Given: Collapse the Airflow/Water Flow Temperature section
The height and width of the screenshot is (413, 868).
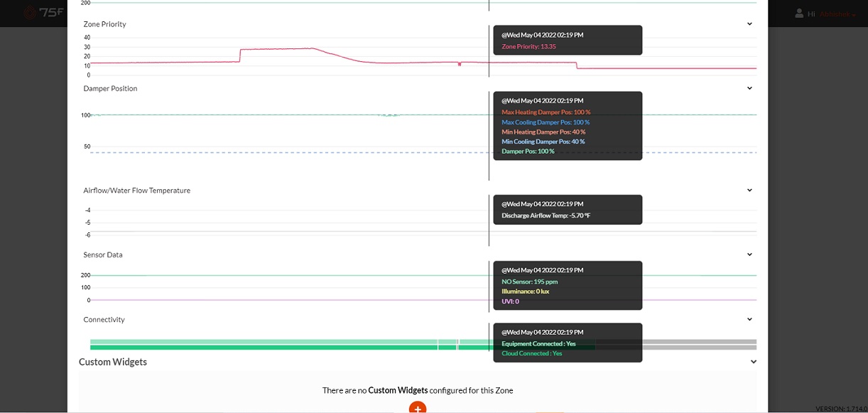Looking at the screenshot, I should coord(749,191).
